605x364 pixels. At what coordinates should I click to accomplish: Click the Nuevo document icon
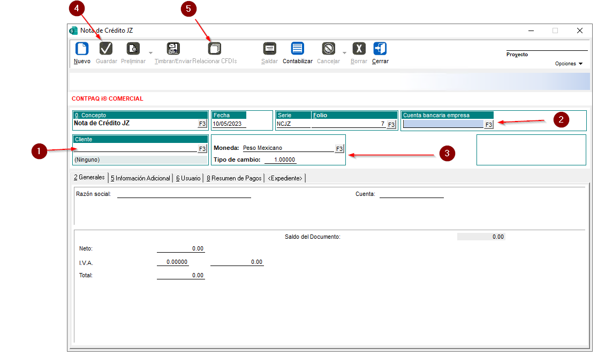82,49
